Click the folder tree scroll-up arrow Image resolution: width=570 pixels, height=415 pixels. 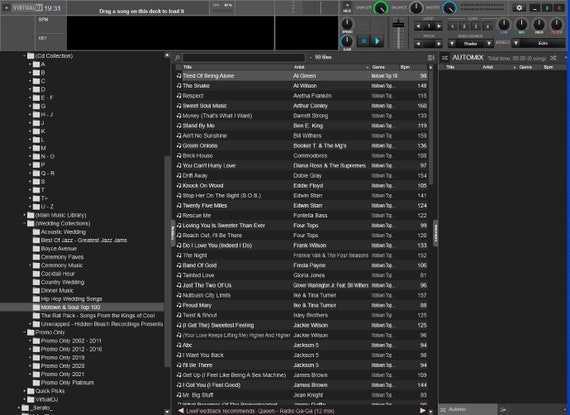coord(167,56)
